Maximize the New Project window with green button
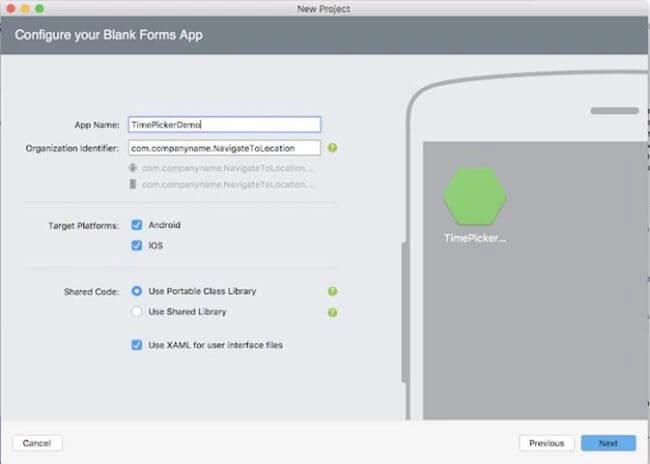 (40, 9)
